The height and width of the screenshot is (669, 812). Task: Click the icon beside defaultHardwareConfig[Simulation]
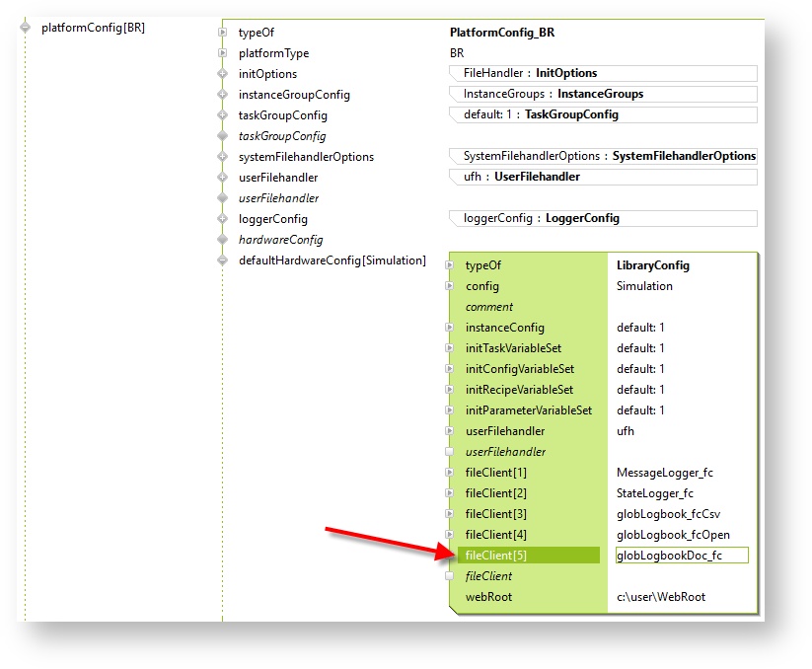coord(223,260)
